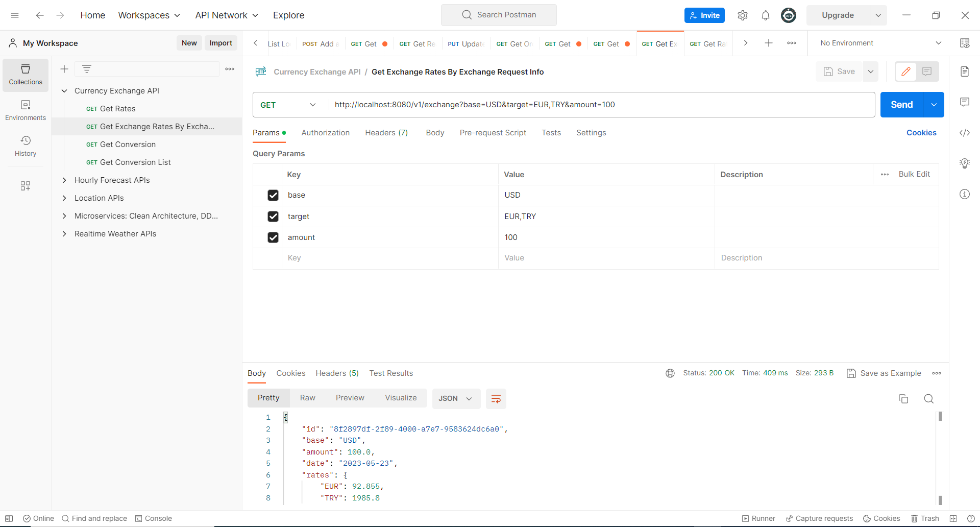
Task: Click the filter collections icon
Action: (87, 69)
